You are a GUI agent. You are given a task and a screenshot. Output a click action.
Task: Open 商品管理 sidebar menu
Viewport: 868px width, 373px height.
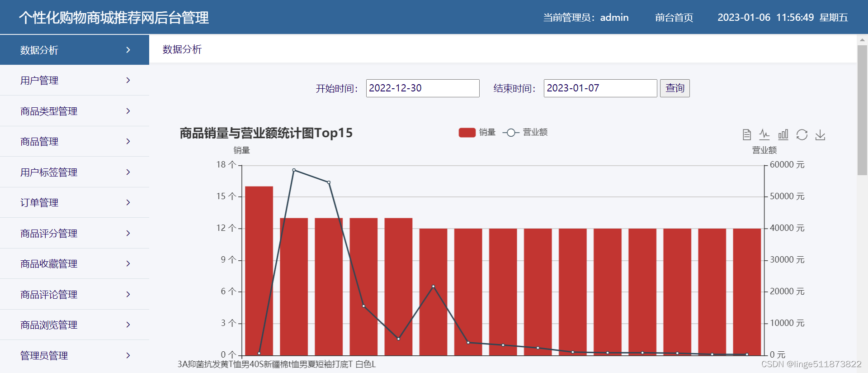click(x=75, y=141)
